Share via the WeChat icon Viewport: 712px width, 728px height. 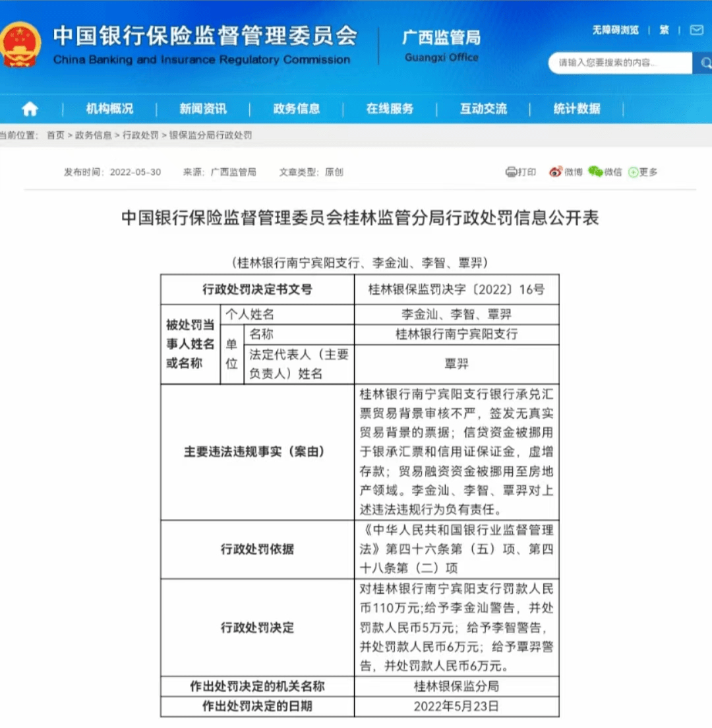pos(595,172)
